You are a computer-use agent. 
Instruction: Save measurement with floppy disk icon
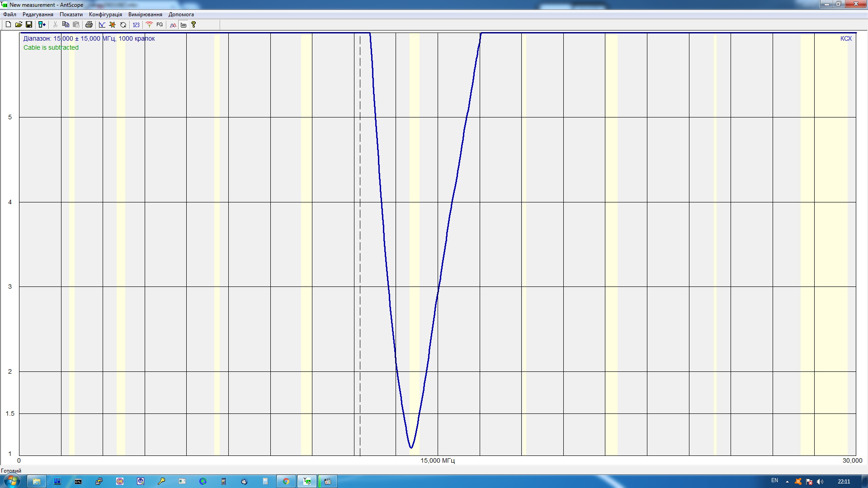[x=29, y=25]
